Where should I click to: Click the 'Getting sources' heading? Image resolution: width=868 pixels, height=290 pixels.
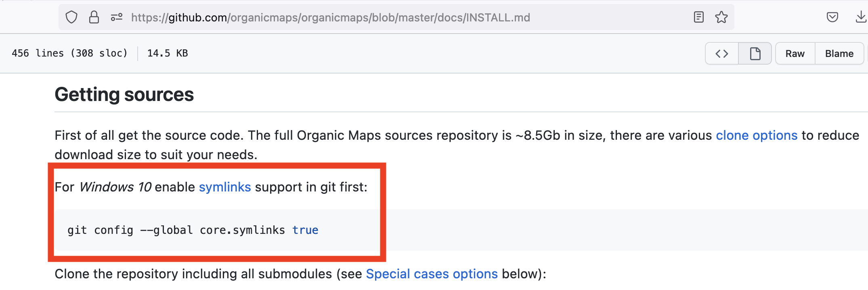pos(124,95)
